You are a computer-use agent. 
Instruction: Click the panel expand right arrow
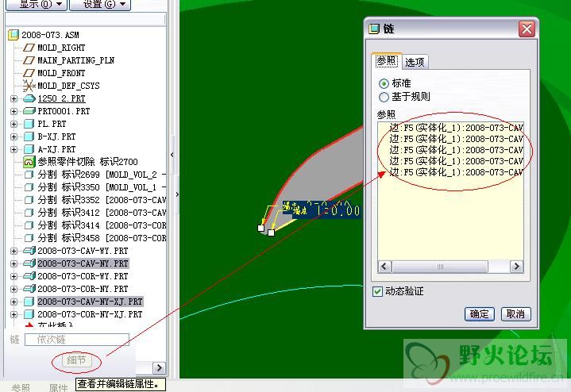coord(177,194)
